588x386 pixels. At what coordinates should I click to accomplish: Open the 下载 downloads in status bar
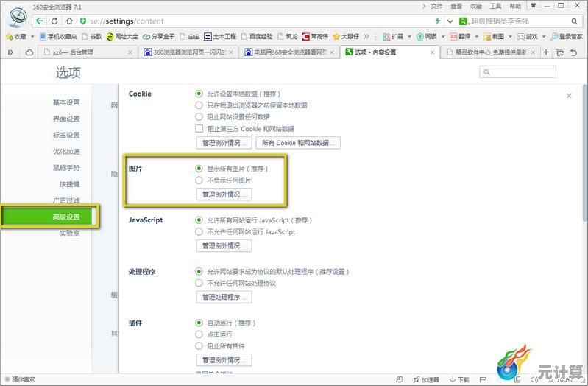click(x=459, y=380)
